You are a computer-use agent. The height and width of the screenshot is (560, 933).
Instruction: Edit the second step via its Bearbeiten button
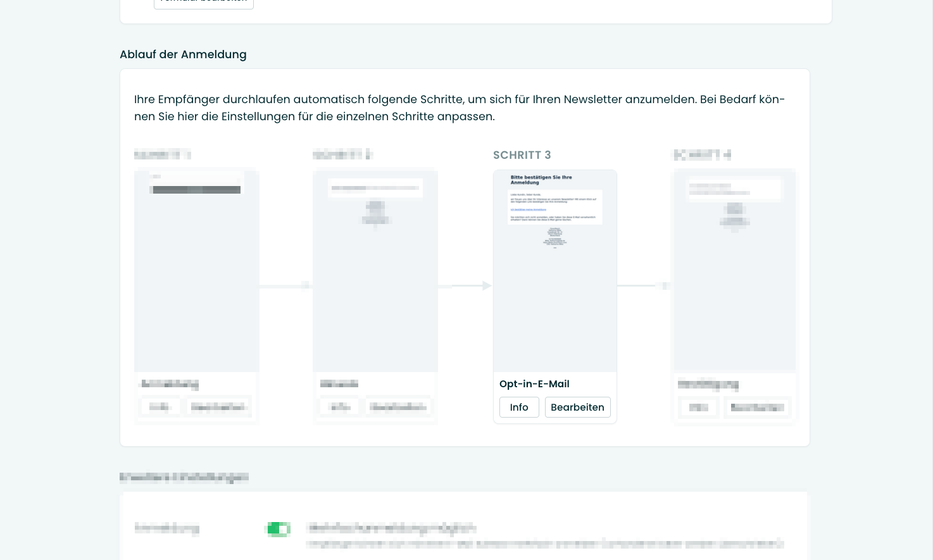click(398, 407)
